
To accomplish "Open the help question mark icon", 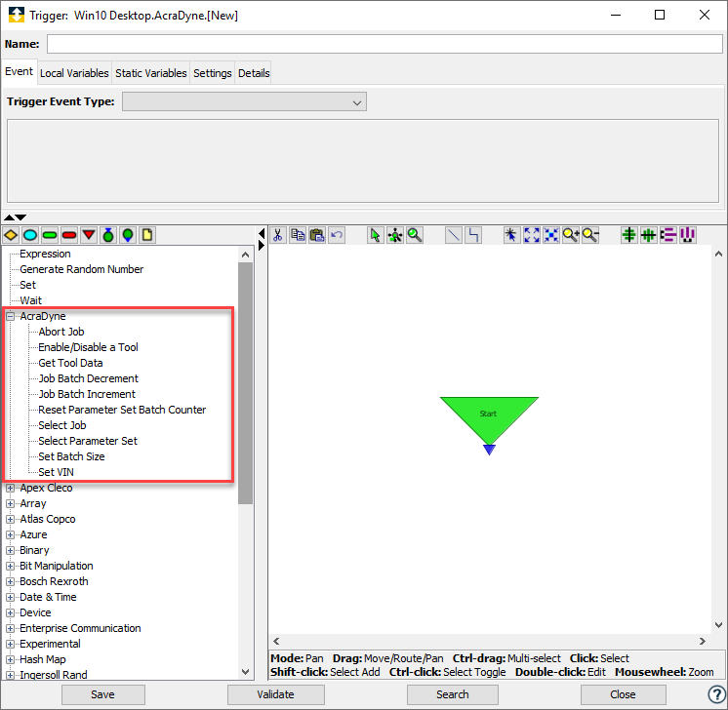I will (x=716, y=694).
